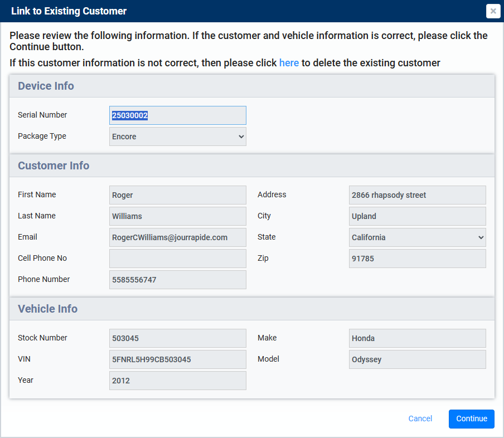The height and width of the screenshot is (438, 504).
Task: Select the City field showing Upland
Action: coord(417,216)
